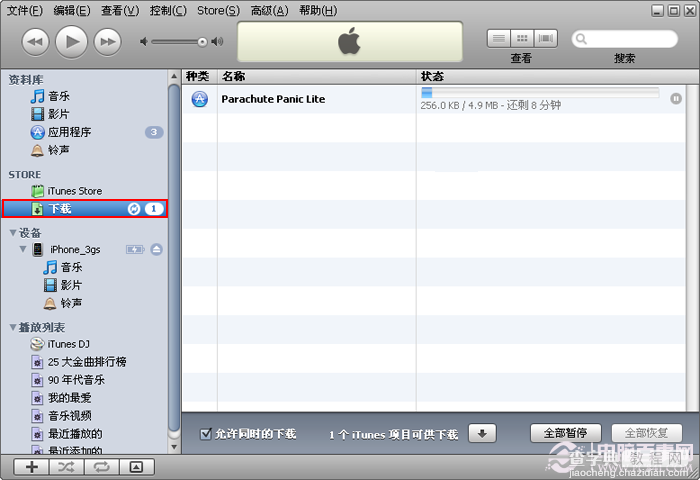Open the Store(S) menu
The height and width of the screenshot is (480, 700).
pyautogui.click(x=218, y=10)
